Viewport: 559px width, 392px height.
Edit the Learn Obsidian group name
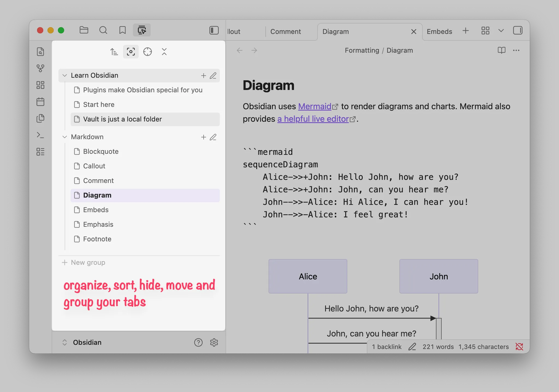(213, 76)
